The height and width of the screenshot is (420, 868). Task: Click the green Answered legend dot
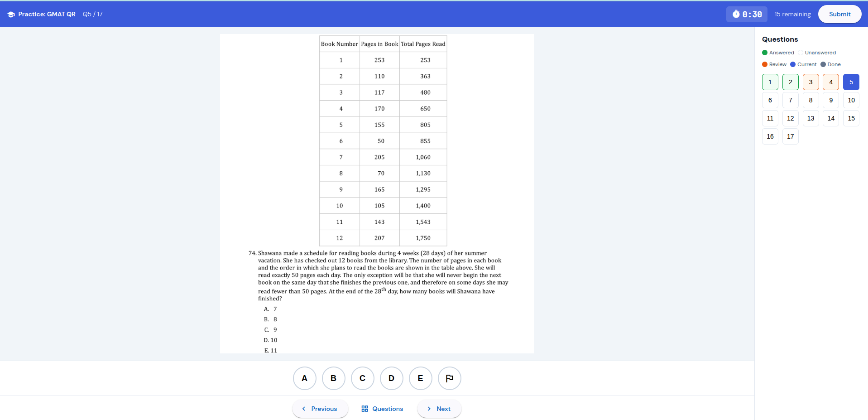765,53
